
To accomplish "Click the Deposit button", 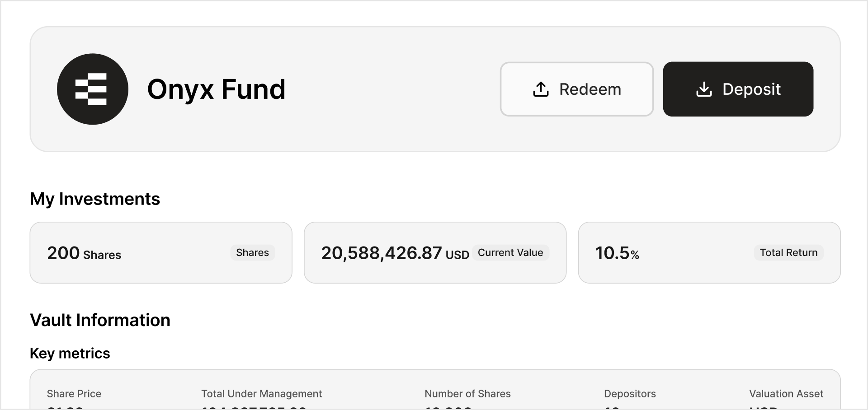I will pyautogui.click(x=738, y=89).
